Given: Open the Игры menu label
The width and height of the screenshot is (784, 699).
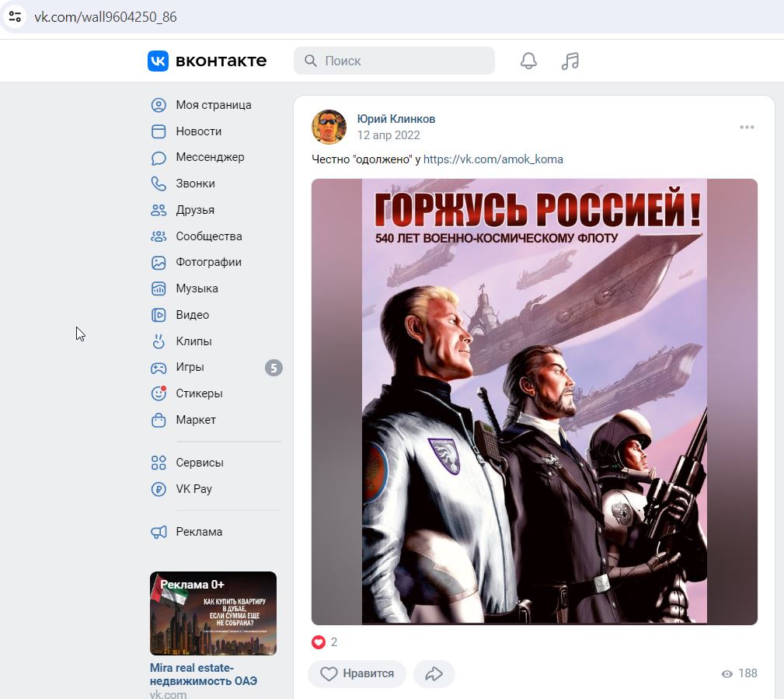Looking at the screenshot, I should tap(190, 367).
